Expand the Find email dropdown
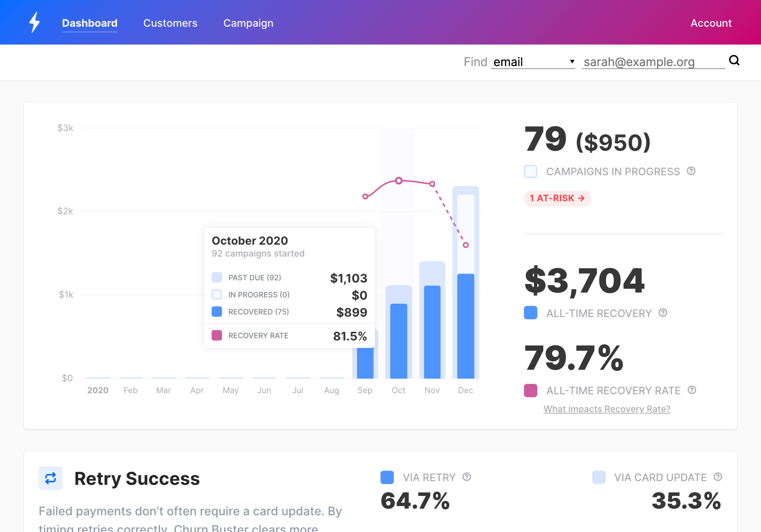This screenshot has width=761, height=532. pyautogui.click(x=533, y=62)
